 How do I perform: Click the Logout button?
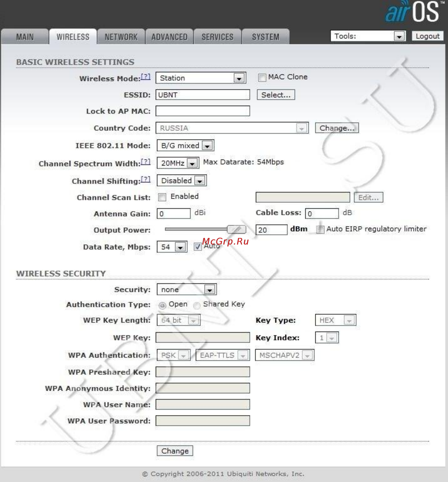[x=428, y=36]
